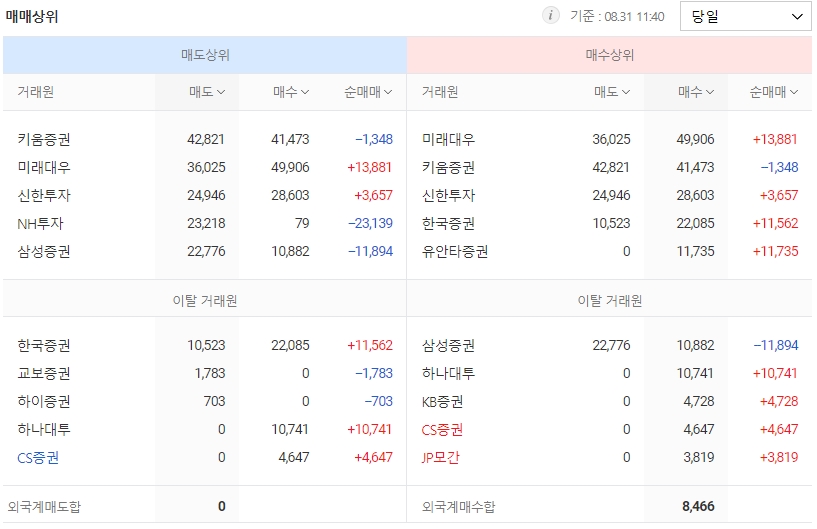The image size is (817, 529).
Task: Click the right 이탈 거래원 subheader
Action: point(610,301)
